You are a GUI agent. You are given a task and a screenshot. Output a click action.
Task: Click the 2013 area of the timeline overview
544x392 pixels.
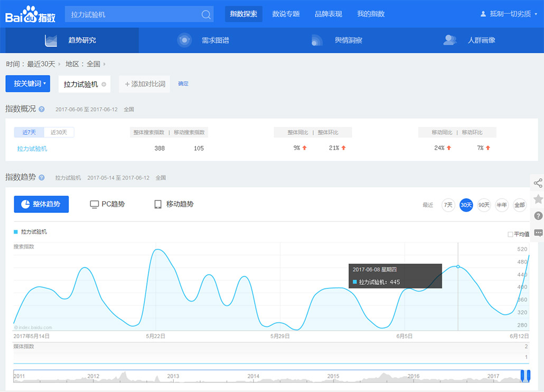pos(173,376)
